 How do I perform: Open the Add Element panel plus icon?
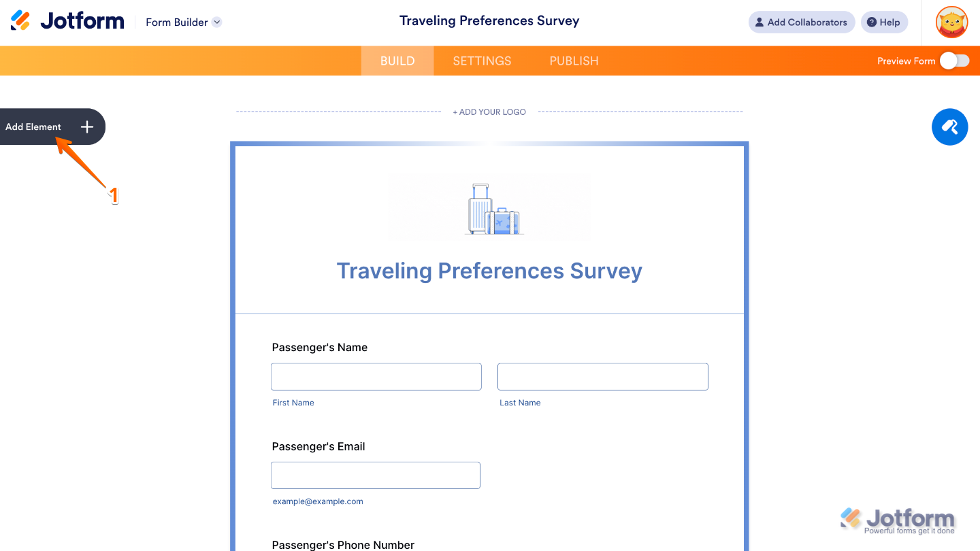click(86, 127)
